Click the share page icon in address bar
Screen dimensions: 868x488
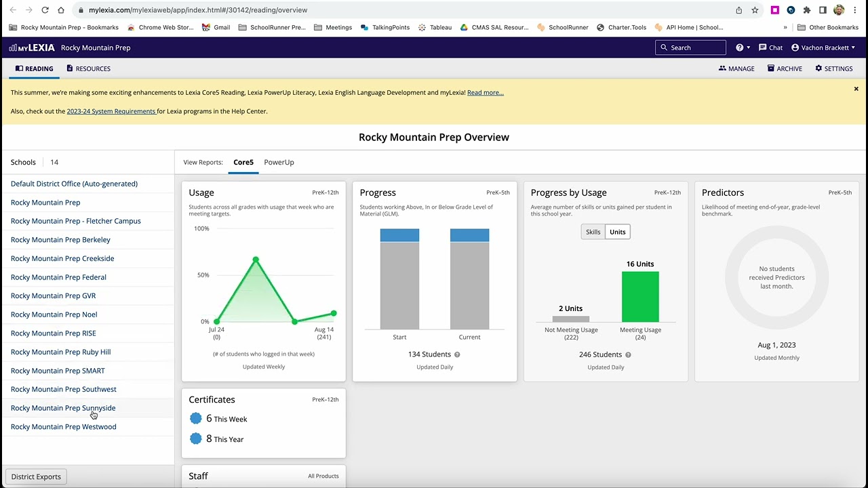738,10
